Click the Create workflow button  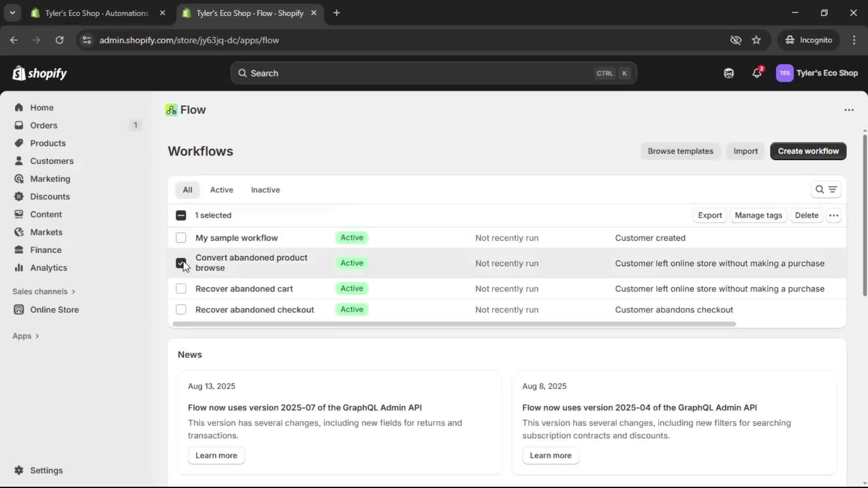pos(807,151)
